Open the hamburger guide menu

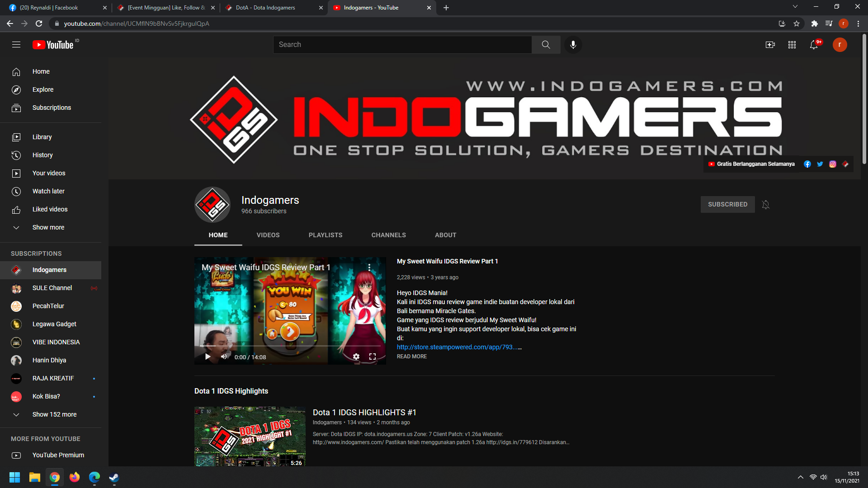[x=16, y=45]
